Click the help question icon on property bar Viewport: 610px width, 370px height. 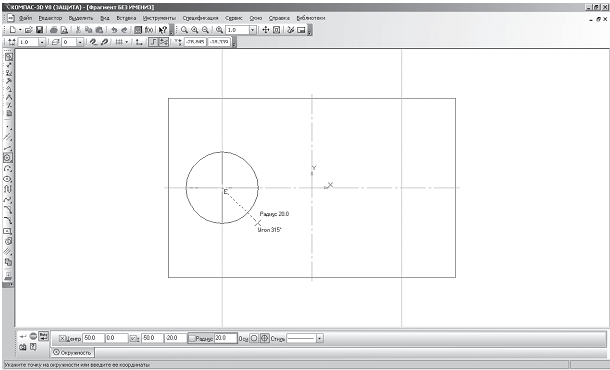tap(33, 347)
